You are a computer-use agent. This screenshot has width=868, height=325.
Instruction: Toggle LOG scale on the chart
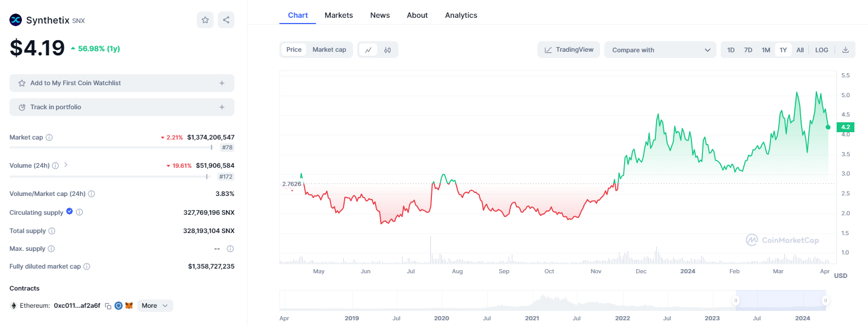click(x=822, y=50)
